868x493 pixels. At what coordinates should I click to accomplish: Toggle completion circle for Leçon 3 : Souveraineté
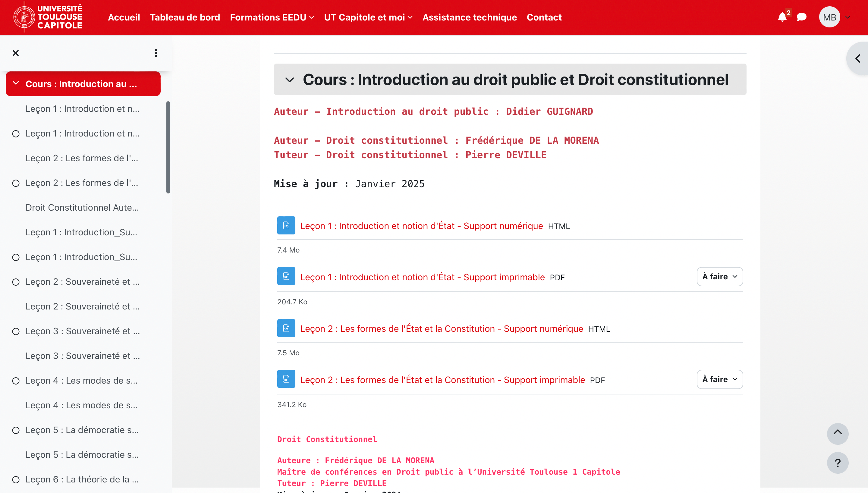click(16, 331)
